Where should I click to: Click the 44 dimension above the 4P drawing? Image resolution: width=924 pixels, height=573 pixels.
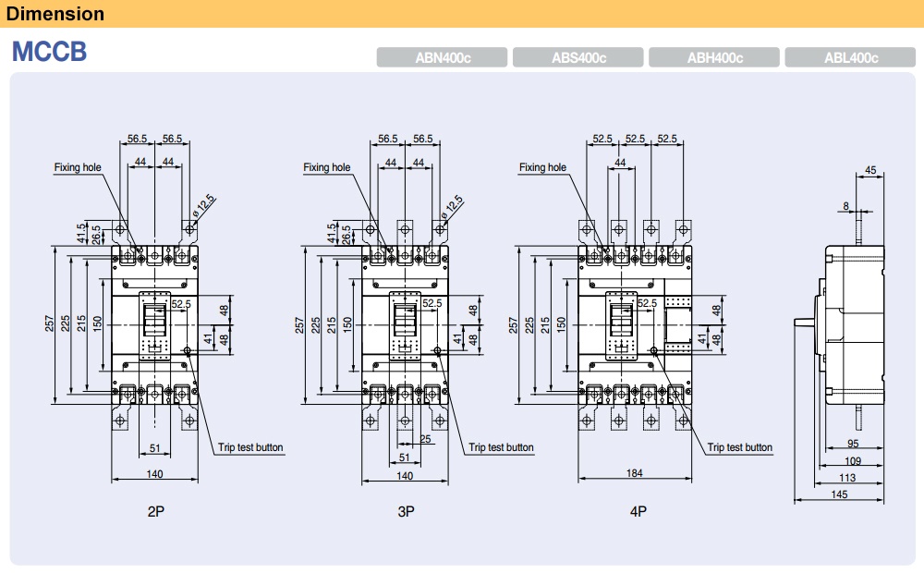(x=620, y=163)
